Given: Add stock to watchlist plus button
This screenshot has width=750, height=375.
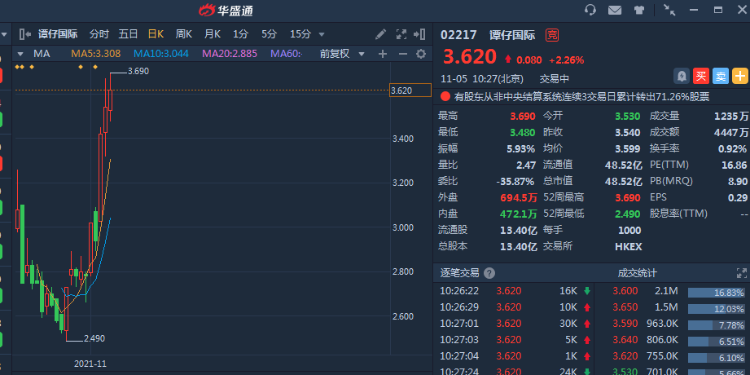Looking at the screenshot, I should [x=740, y=76].
